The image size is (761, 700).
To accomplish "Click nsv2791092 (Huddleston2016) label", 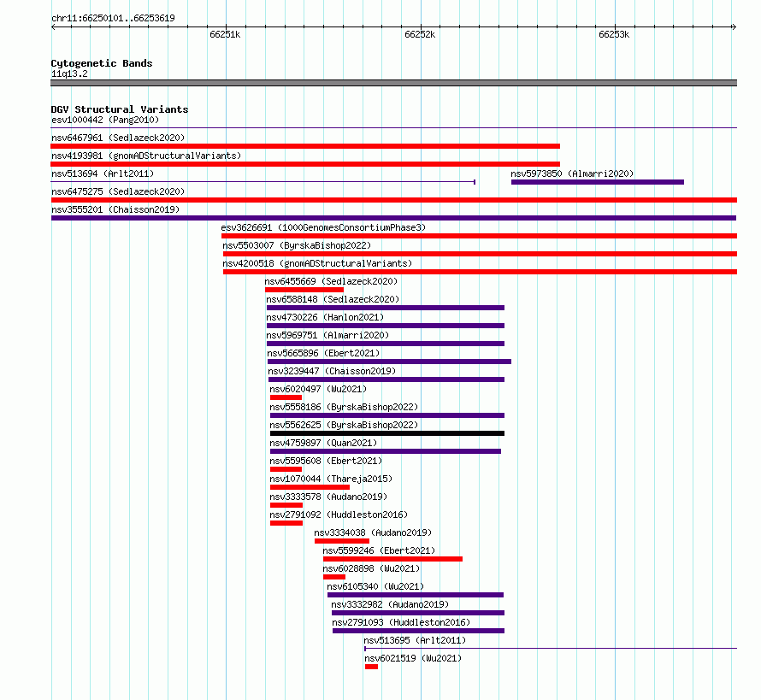I will [339, 515].
